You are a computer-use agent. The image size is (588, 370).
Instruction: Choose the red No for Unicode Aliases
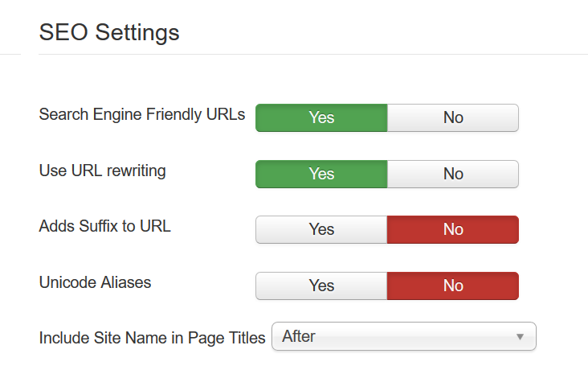click(x=453, y=286)
